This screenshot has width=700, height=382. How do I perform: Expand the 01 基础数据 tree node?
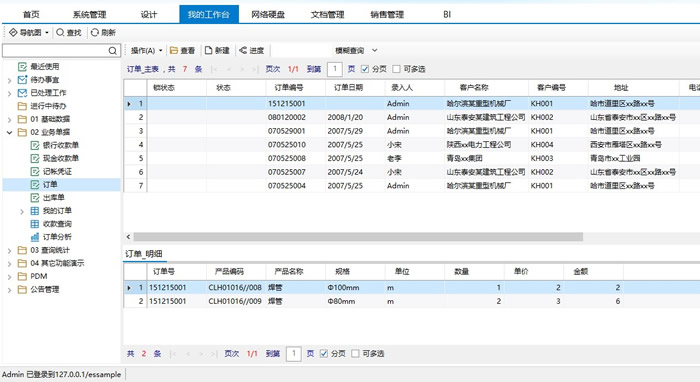click(x=9, y=120)
